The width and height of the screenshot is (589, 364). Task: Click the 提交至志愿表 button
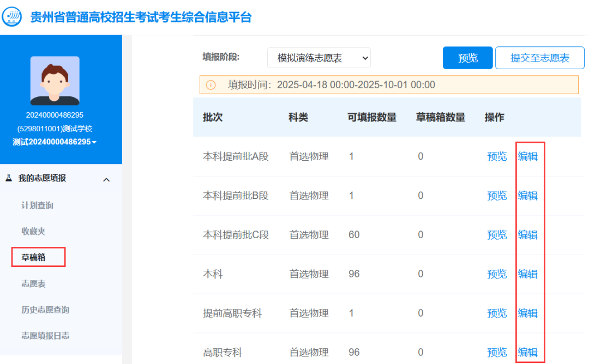pyautogui.click(x=539, y=58)
